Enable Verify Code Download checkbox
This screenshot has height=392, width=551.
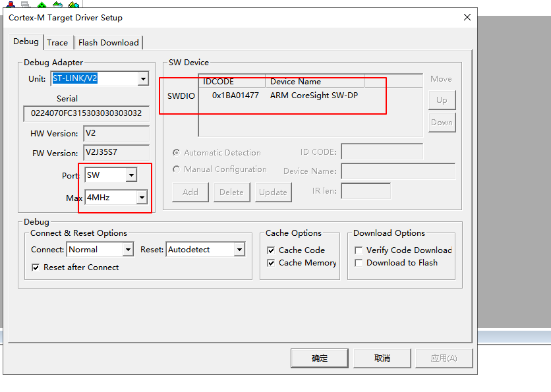(x=359, y=250)
